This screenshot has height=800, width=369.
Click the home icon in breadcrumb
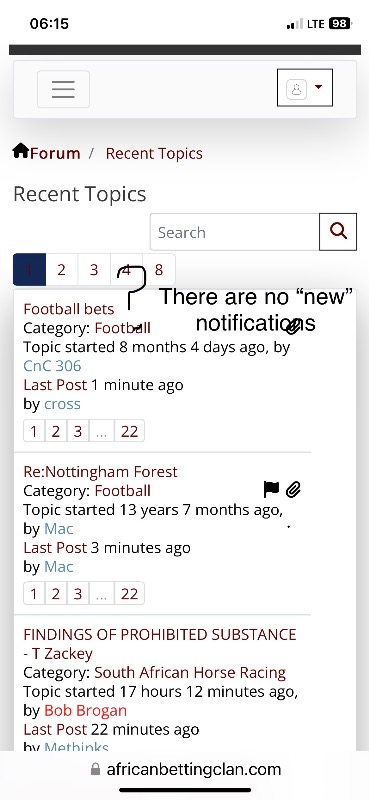(x=20, y=151)
